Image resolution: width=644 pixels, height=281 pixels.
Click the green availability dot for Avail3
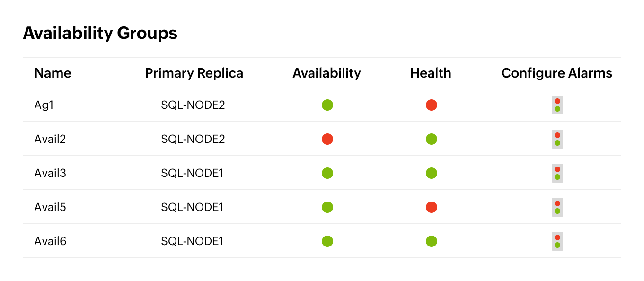(327, 173)
